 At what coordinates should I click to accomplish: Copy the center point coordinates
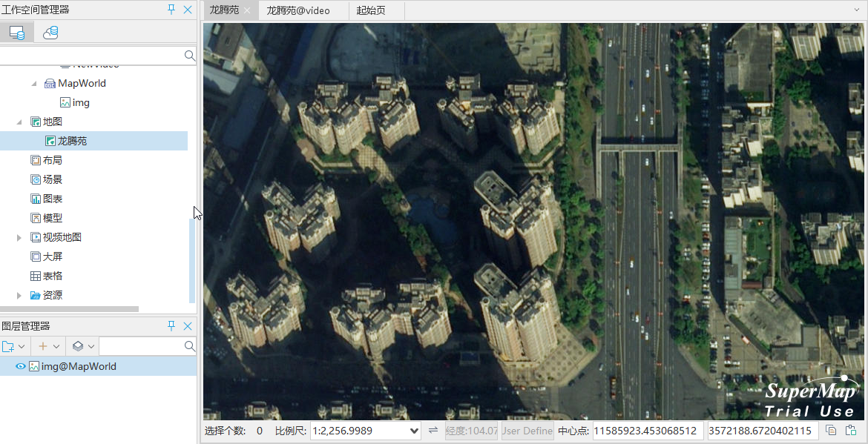(832, 431)
